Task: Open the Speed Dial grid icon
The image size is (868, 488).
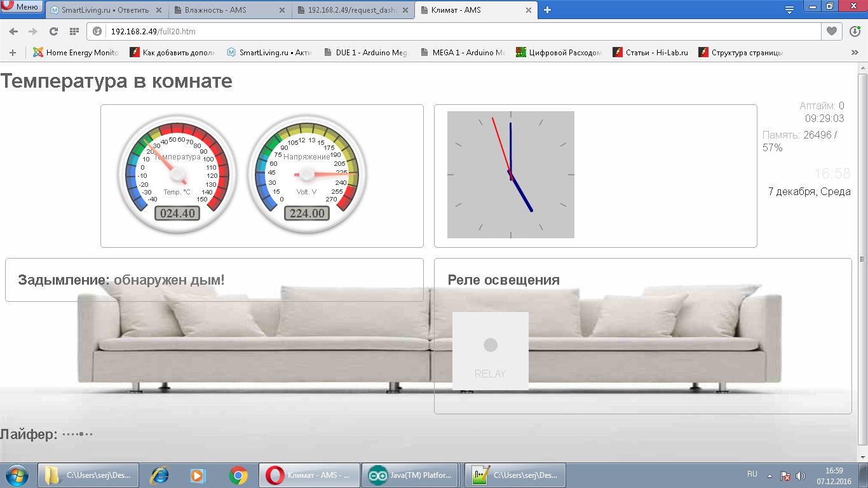Action: click(x=74, y=31)
